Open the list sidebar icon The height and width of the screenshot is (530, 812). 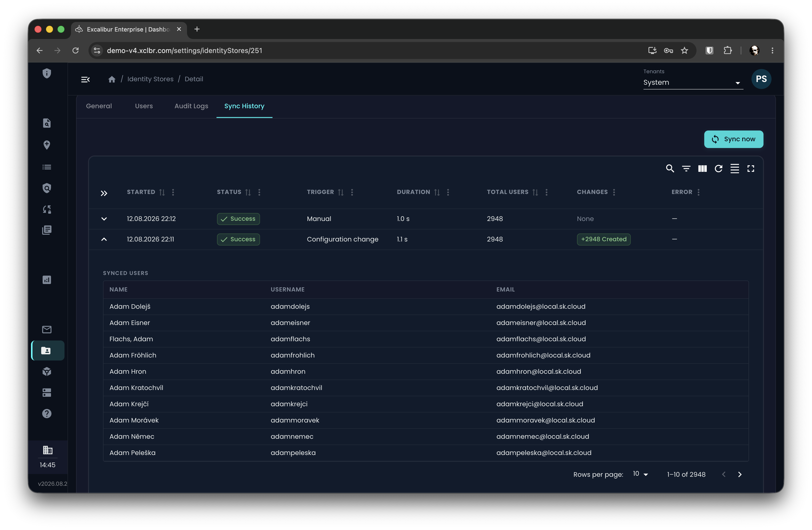pyautogui.click(x=47, y=167)
